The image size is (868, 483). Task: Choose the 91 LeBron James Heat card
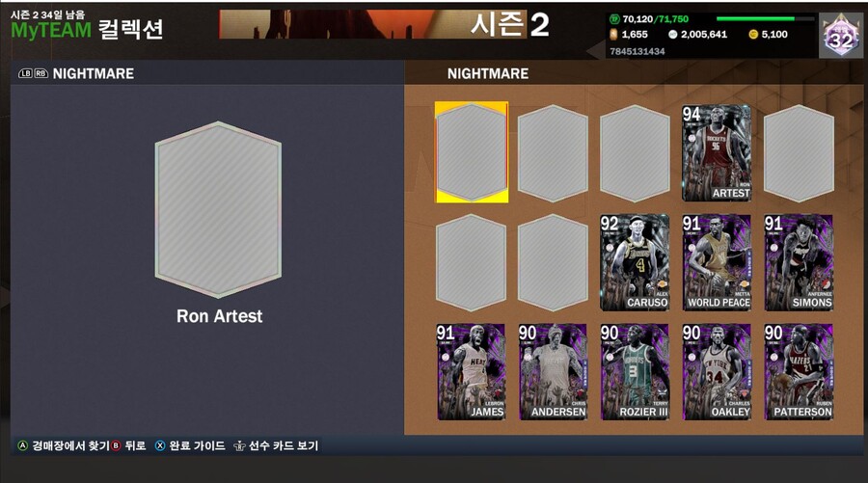pyautogui.click(x=471, y=372)
